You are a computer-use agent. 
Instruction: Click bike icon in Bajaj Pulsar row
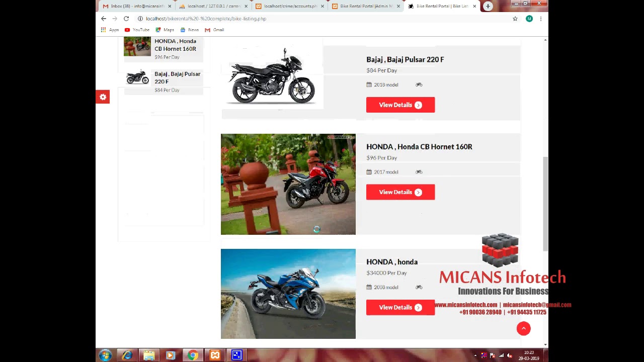(419, 84)
